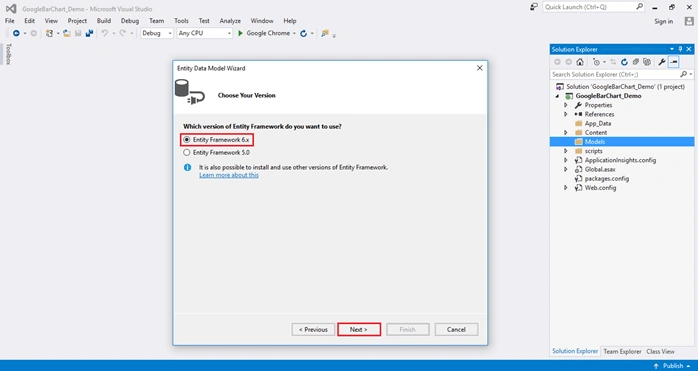Image resolution: width=698 pixels, height=371 pixels.
Task: Select ApplicationInsights.config file
Action: pos(620,160)
